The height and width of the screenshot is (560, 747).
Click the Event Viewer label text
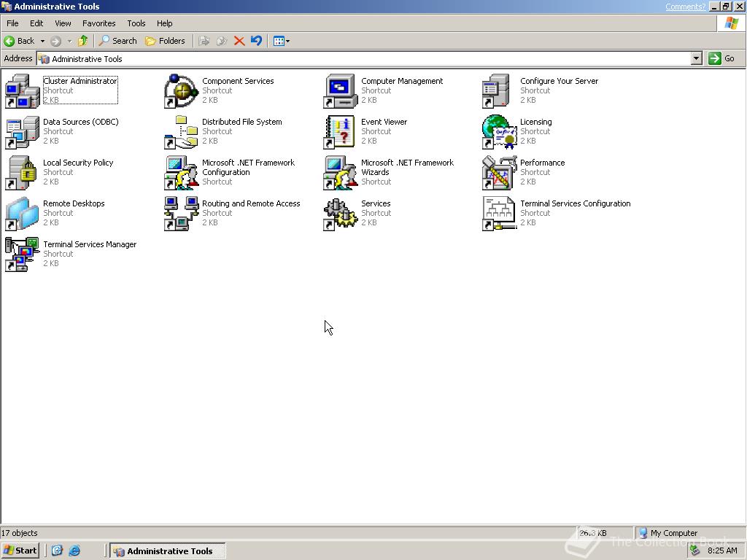(x=384, y=122)
